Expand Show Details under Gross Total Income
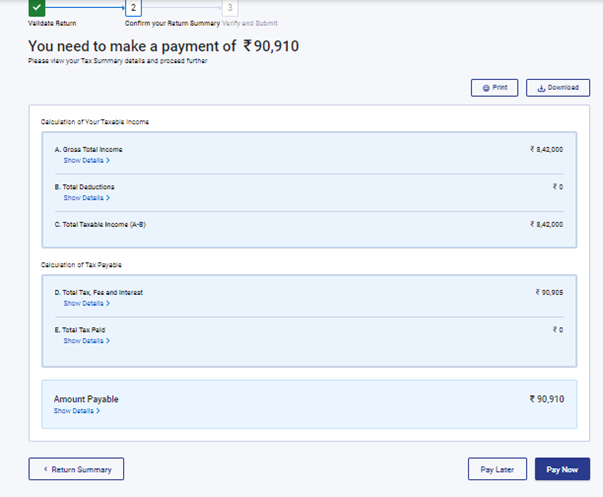Screen dimensions: 603x497 86,160
